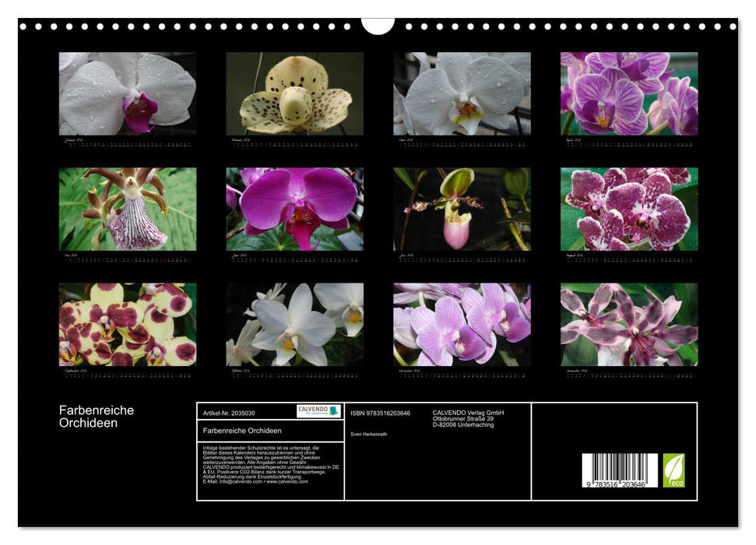The width and height of the screenshot is (756, 545).
Task: Click the green eco leaf icon
Action: point(673,470)
